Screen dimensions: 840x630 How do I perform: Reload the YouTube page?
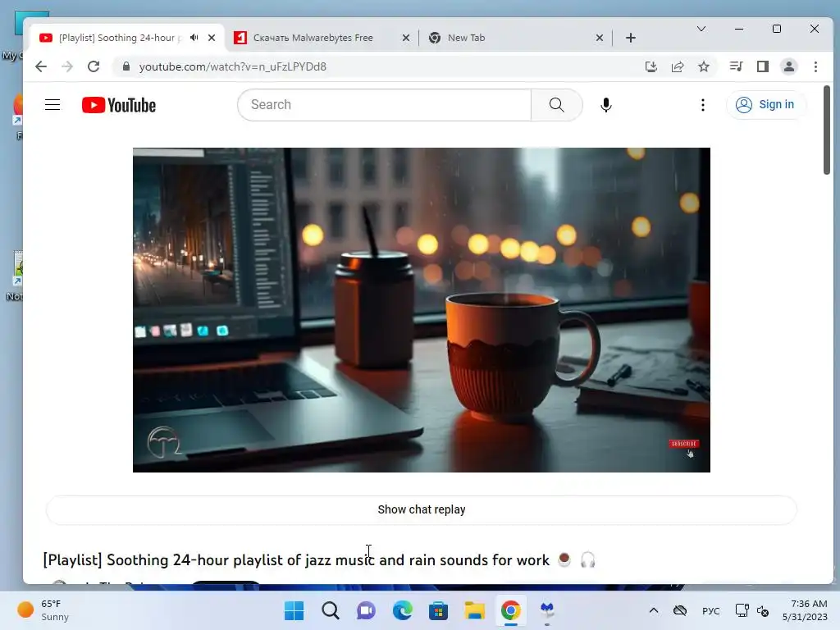pyautogui.click(x=94, y=66)
